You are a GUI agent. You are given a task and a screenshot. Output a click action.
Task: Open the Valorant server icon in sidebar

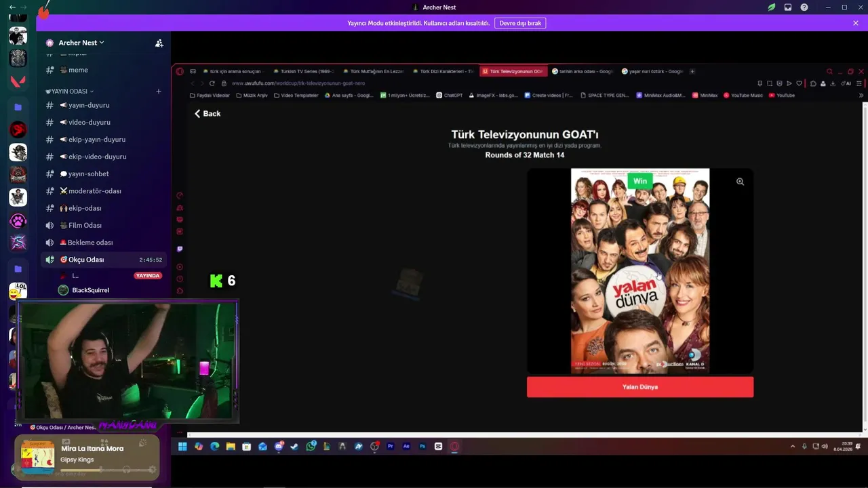click(x=18, y=82)
